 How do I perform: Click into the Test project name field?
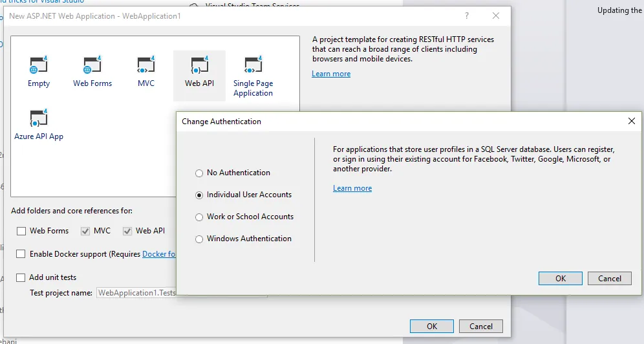point(136,293)
